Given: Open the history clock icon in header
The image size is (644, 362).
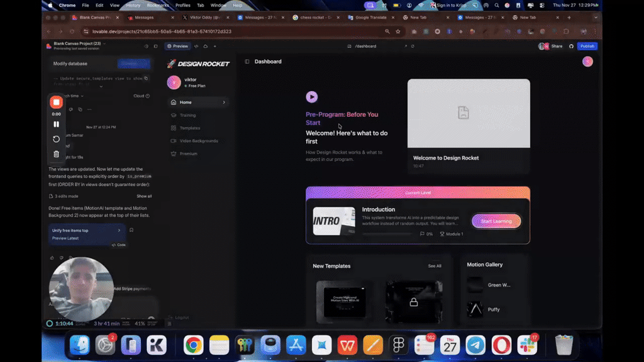Looking at the screenshot, I should 146,46.
